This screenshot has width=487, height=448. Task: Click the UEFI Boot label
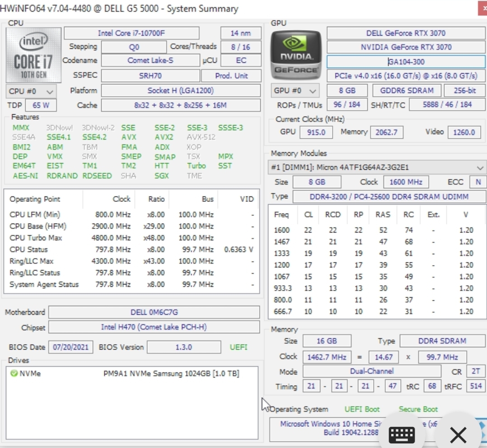click(362, 409)
